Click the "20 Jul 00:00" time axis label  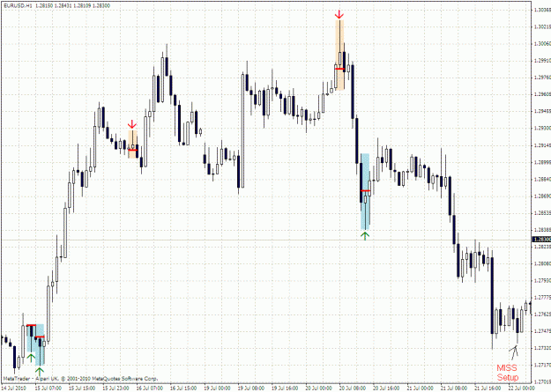(x=319, y=388)
